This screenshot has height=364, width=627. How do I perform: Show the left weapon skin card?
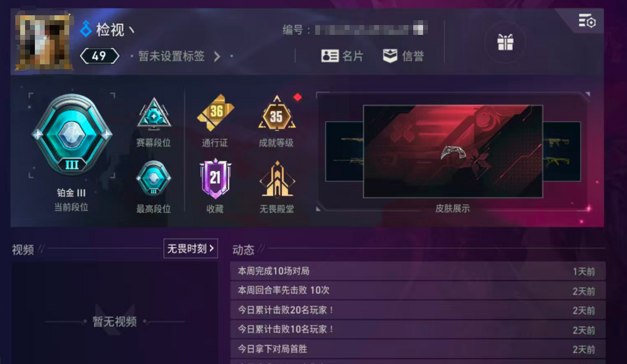[x=344, y=151]
